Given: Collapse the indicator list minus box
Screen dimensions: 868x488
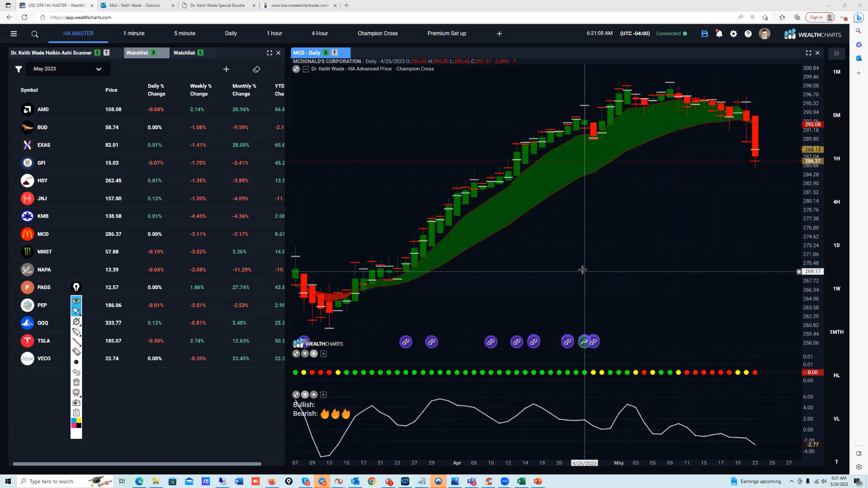Looking at the screenshot, I should coord(306,69).
